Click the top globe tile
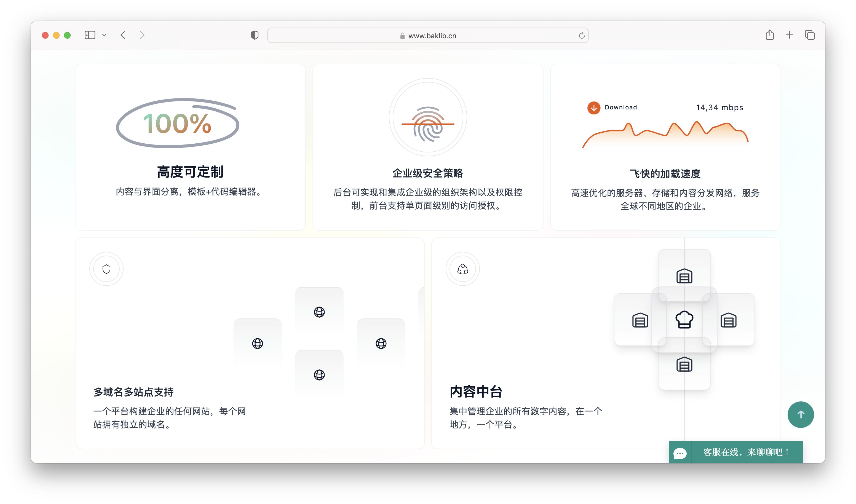Viewport: 856px width, 504px height. [319, 312]
